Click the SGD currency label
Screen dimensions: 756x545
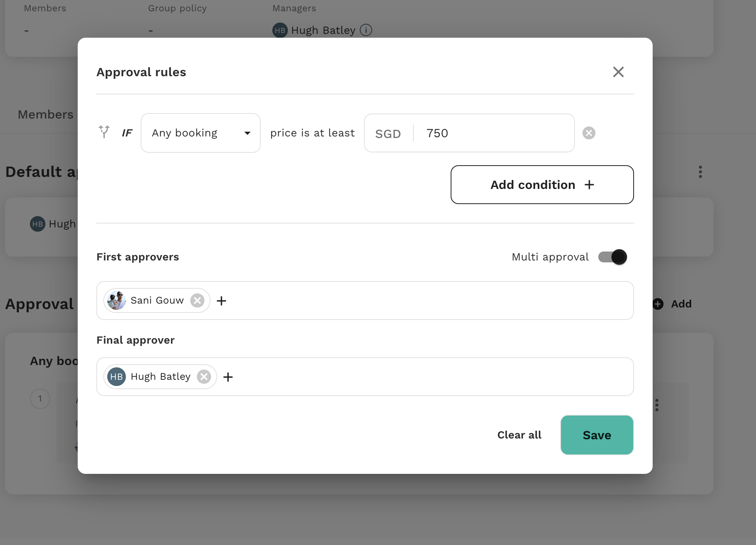(388, 134)
